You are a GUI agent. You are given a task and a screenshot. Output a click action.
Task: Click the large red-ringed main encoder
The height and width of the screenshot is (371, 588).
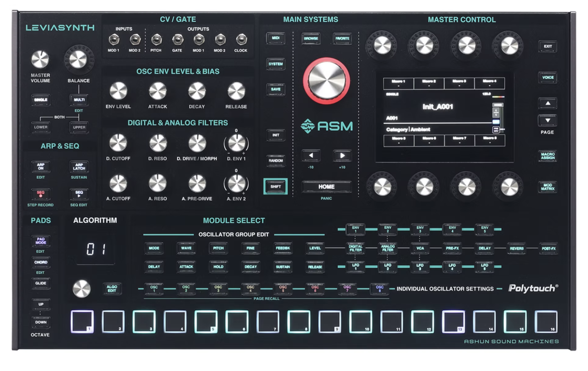tap(326, 80)
